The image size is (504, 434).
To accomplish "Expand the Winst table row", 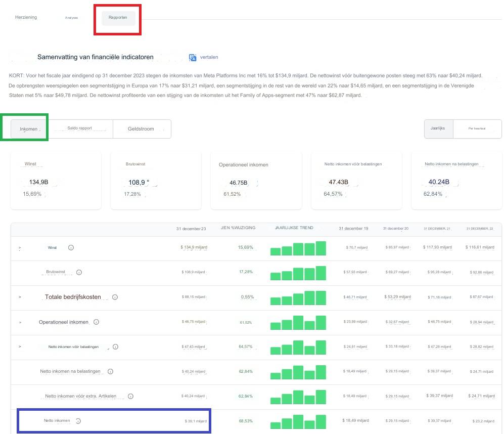I will point(20,248).
